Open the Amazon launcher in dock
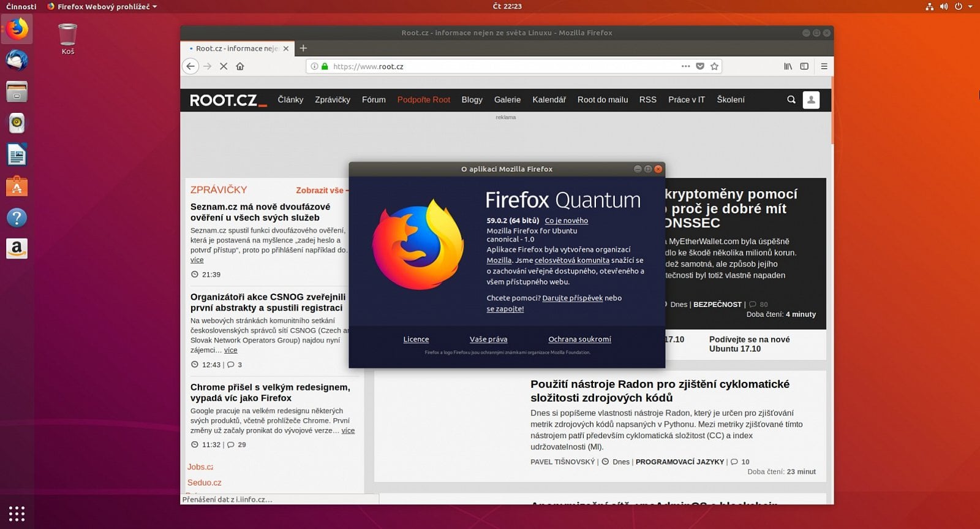 17,248
